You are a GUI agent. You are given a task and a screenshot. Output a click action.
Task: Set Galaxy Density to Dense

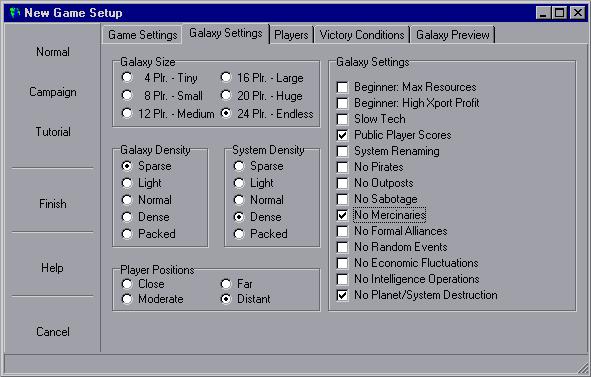coord(145,217)
